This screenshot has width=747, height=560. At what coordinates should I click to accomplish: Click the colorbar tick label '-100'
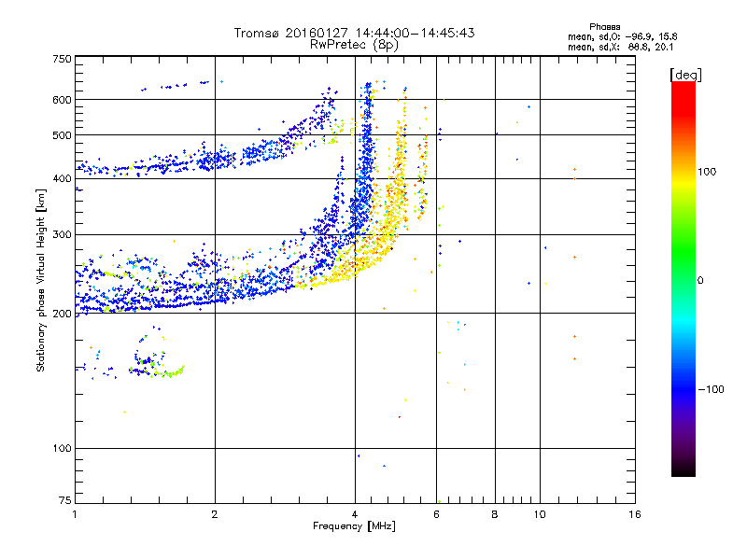711,389
